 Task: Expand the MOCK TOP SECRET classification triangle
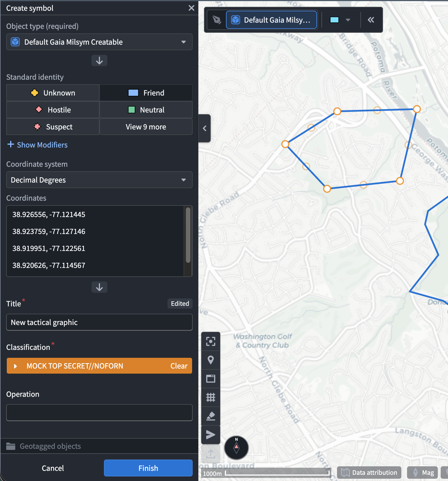(16, 366)
